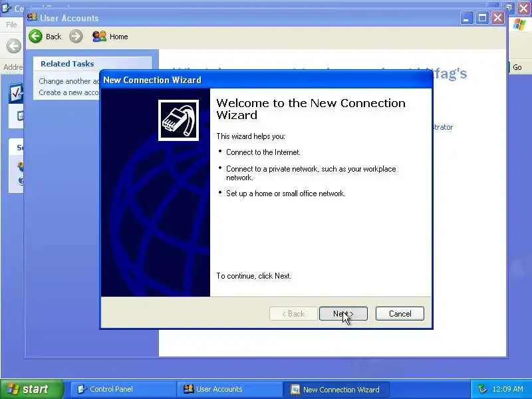Viewport: 532px width, 399px height.
Task: Click "Connect to the Internet." text
Action: click(x=263, y=152)
